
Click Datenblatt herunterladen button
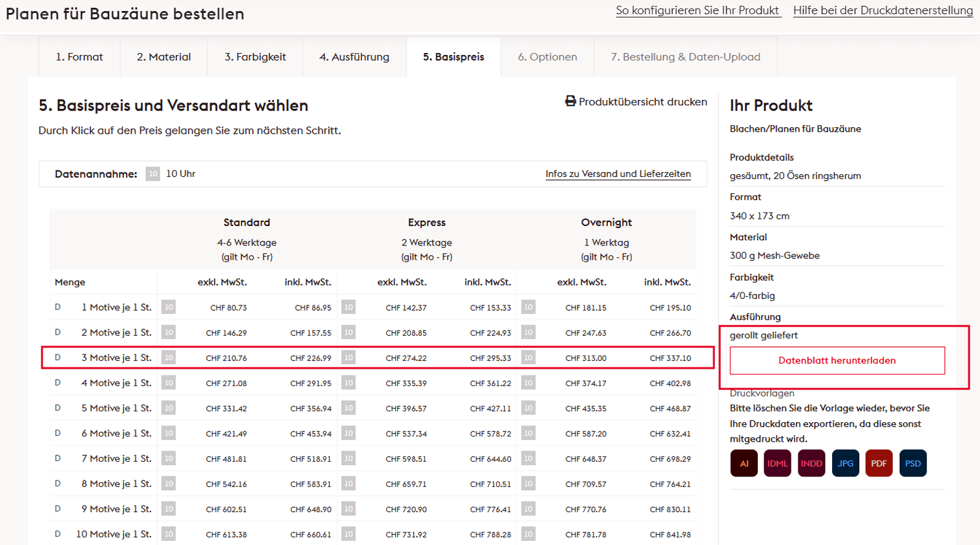click(x=837, y=360)
